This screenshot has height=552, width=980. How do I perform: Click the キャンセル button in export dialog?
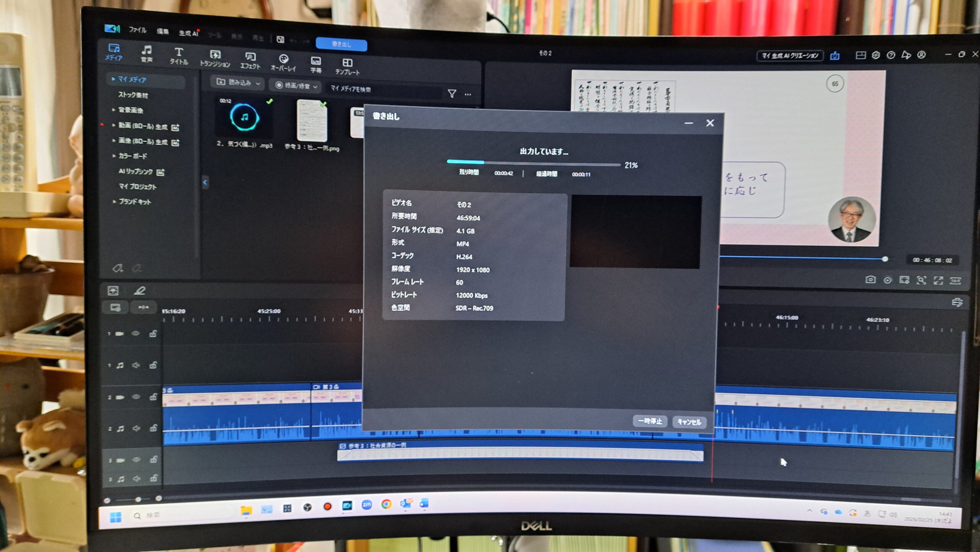click(x=689, y=422)
